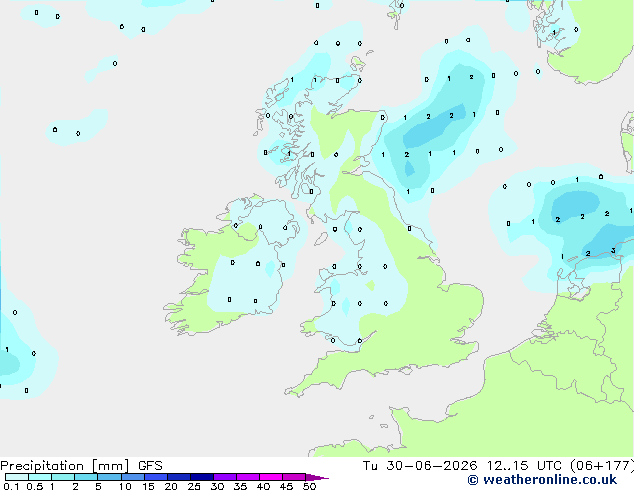Screen dimensions: 634x490
Task: Select the 5–10 mm legend swatch
Action: (x=109, y=477)
